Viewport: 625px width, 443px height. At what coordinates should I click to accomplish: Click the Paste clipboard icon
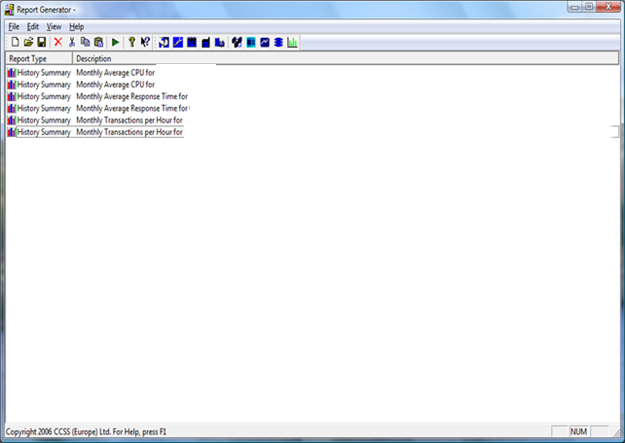98,42
